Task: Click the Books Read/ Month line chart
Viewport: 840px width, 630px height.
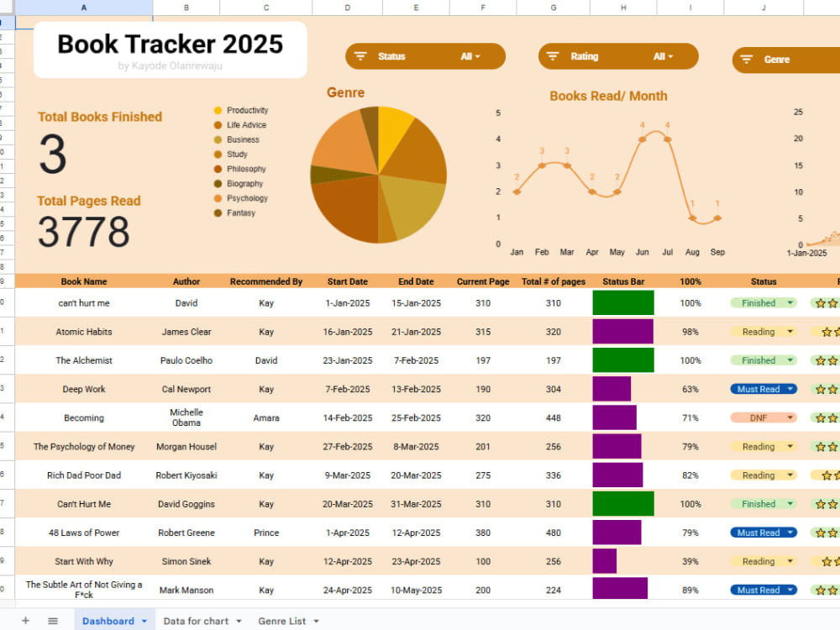Action: coord(611,176)
